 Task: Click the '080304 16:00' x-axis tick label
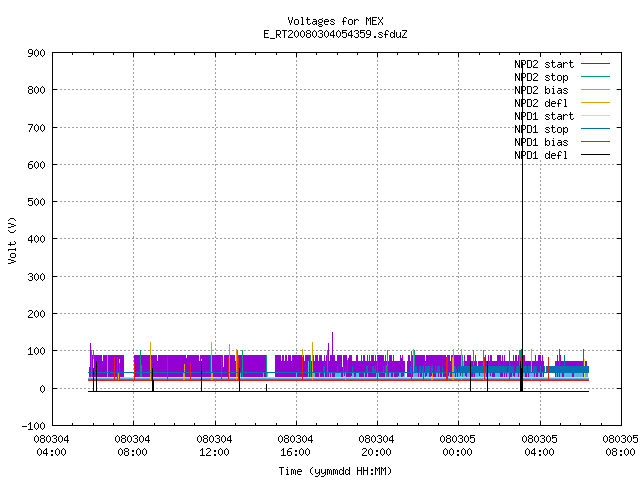coord(295,446)
